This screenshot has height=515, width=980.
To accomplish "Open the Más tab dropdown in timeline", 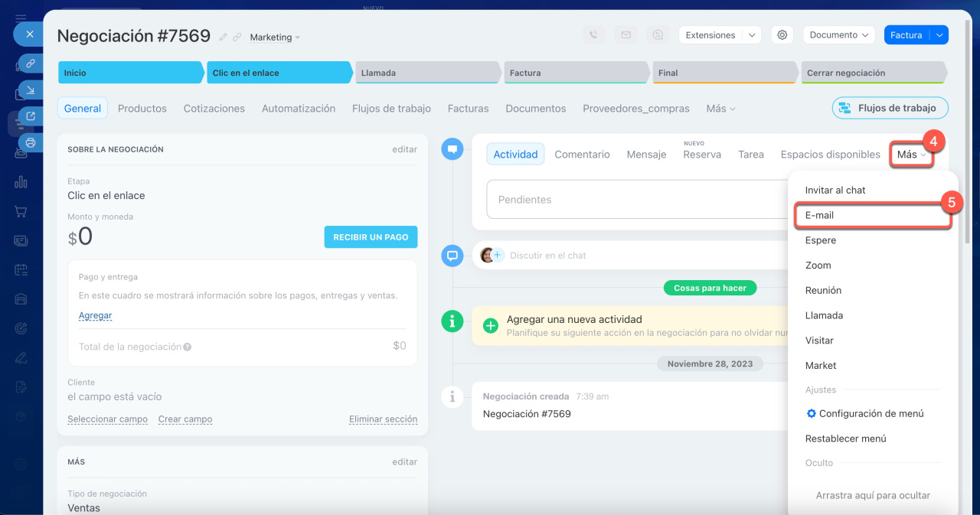I will 911,155.
